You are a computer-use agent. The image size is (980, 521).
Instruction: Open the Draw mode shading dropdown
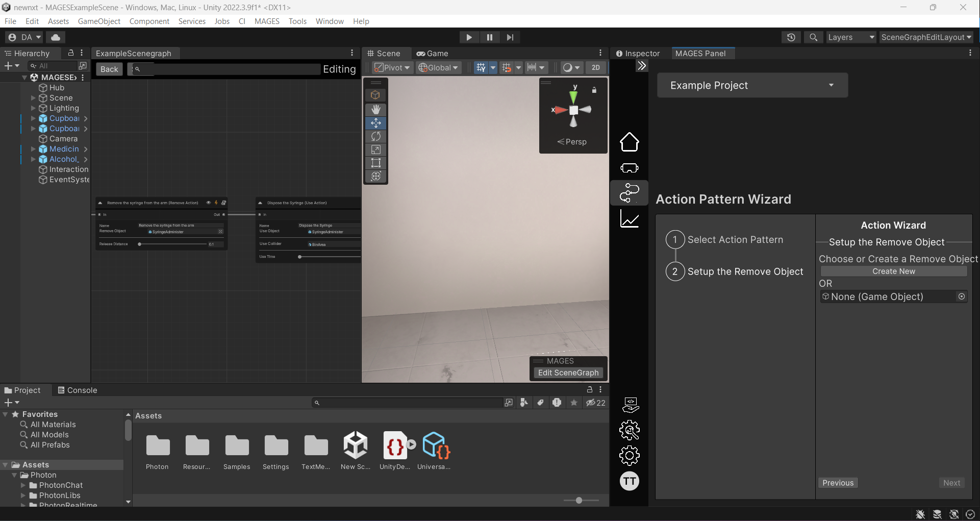tap(571, 67)
